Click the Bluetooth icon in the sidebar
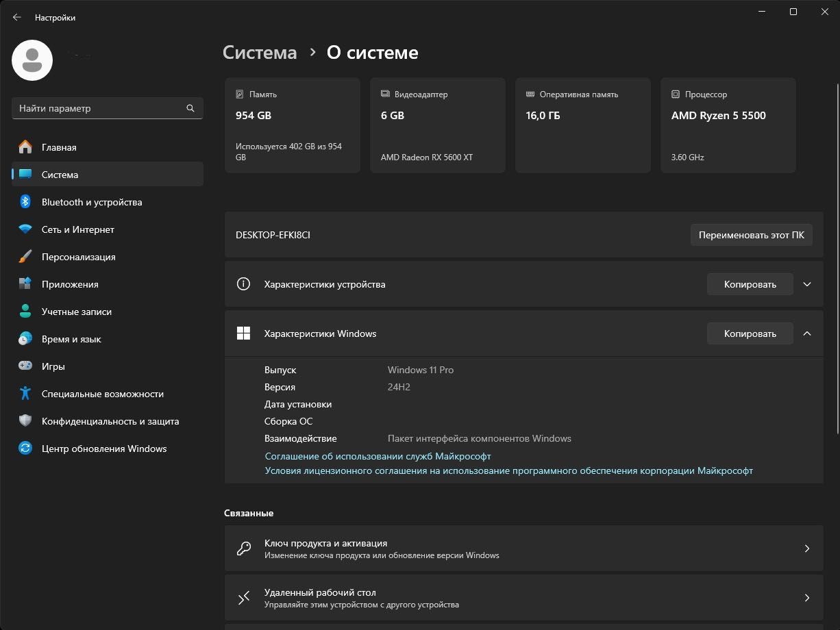Screen dimensions: 840x630 [x=25, y=202]
